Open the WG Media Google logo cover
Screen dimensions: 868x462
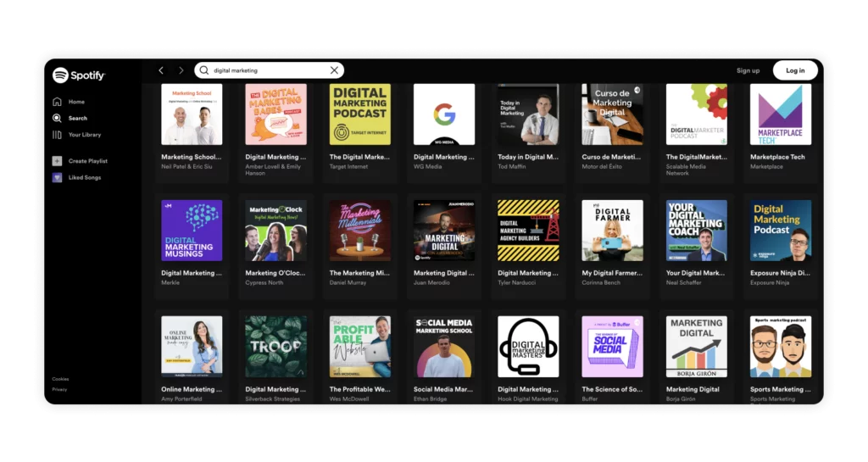click(444, 114)
